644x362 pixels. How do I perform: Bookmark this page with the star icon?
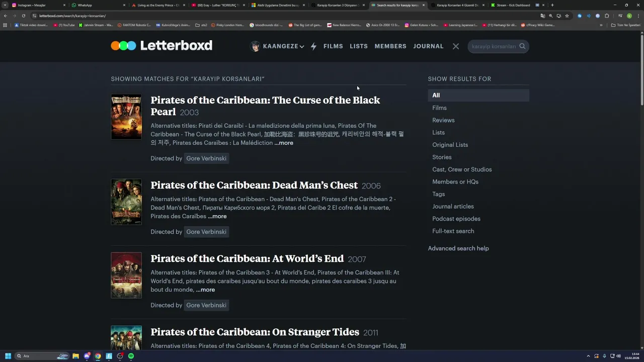pyautogui.click(x=567, y=16)
